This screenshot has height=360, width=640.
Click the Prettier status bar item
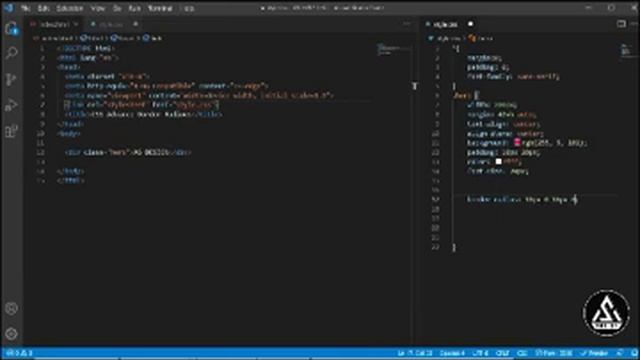coord(594,353)
